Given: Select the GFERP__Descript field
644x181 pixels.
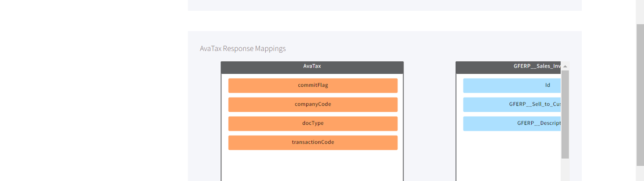Looking at the screenshot, I should pos(512,123).
